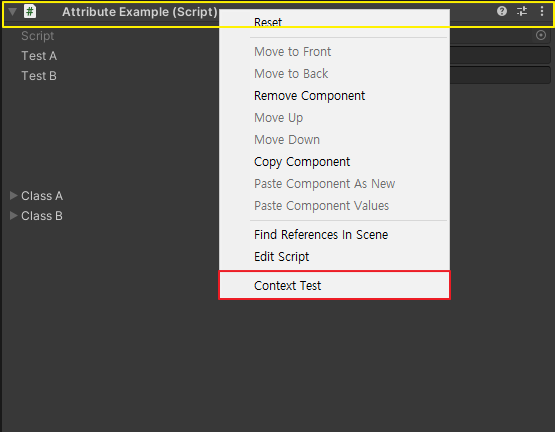
Task: Click Paste Component As New entry
Action: pyautogui.click(x=334, y=184)
